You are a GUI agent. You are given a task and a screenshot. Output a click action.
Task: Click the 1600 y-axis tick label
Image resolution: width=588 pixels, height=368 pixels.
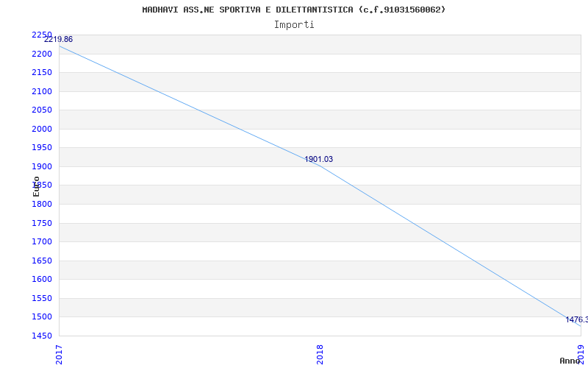tap(42, 280)
